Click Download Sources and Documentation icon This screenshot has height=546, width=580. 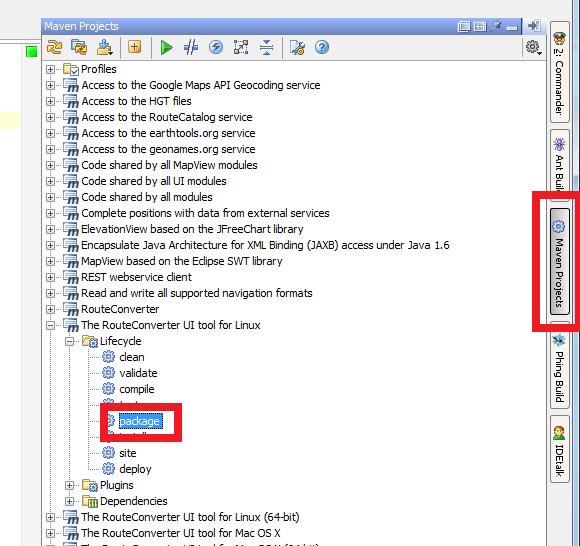click(x=105, y=47)
